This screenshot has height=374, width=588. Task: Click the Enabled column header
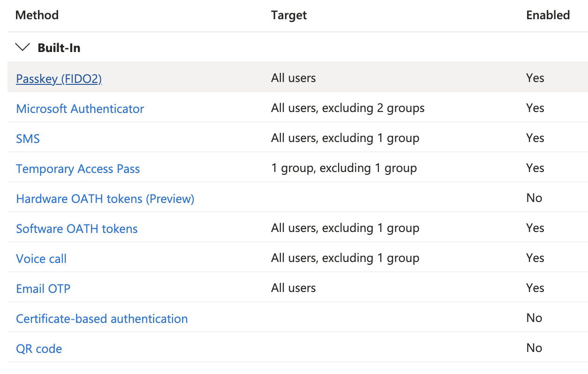(548, 15)
